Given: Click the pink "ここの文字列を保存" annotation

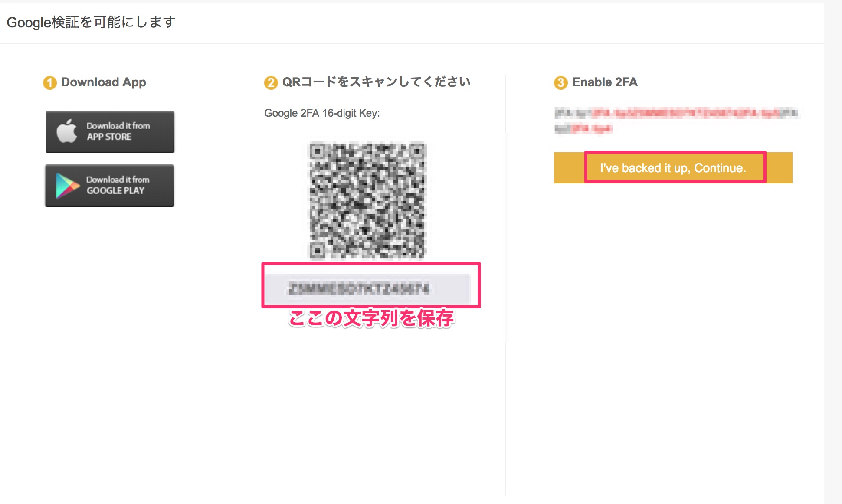Looking at the screenshot, I should tap(371, 318).
